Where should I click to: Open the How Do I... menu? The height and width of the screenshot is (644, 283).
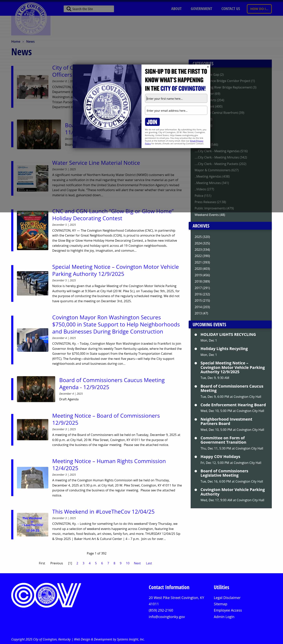[259, 9]
